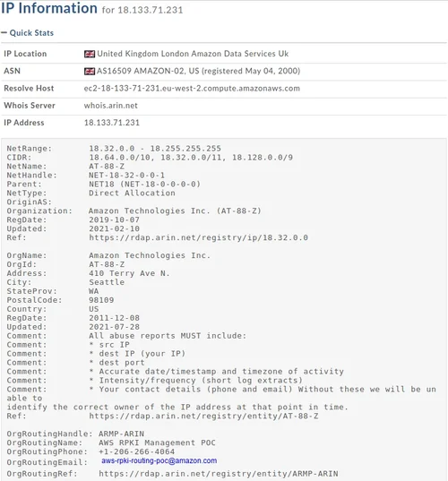Click the IP Location row label

pyautogui.click(x=25, y=54)
